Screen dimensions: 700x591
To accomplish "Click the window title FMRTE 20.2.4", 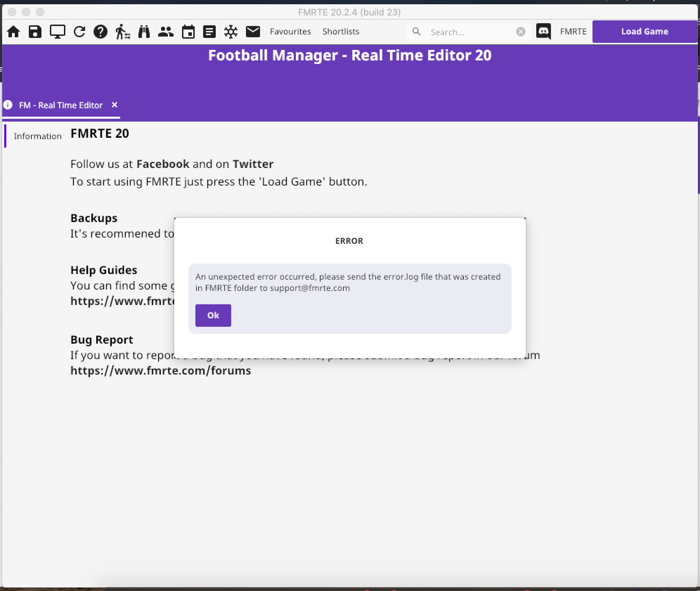I will (349, 12).
